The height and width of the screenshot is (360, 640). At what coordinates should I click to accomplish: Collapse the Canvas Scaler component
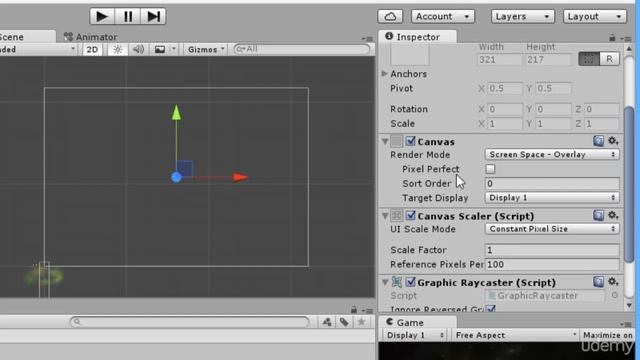click(385, 216)
